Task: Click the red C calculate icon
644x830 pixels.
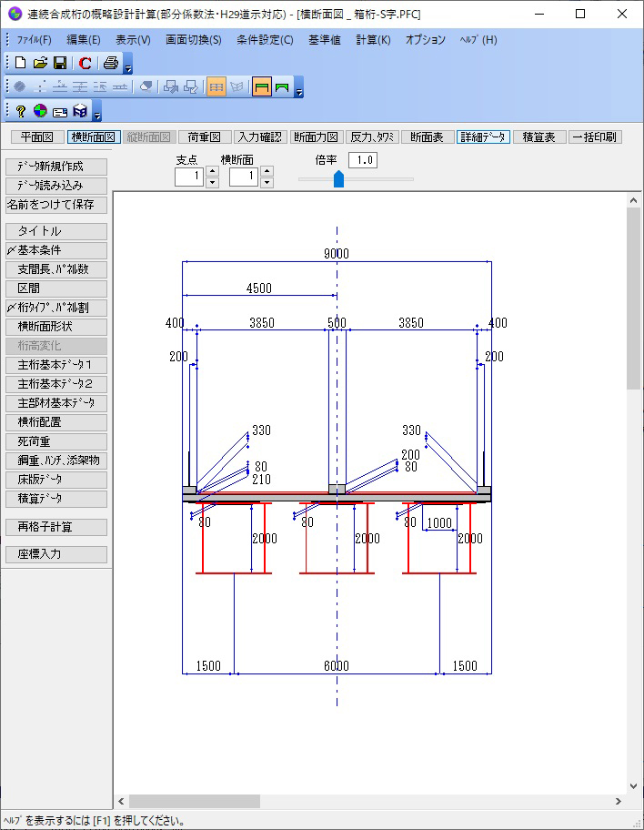Action: click(x=85, y=63)
